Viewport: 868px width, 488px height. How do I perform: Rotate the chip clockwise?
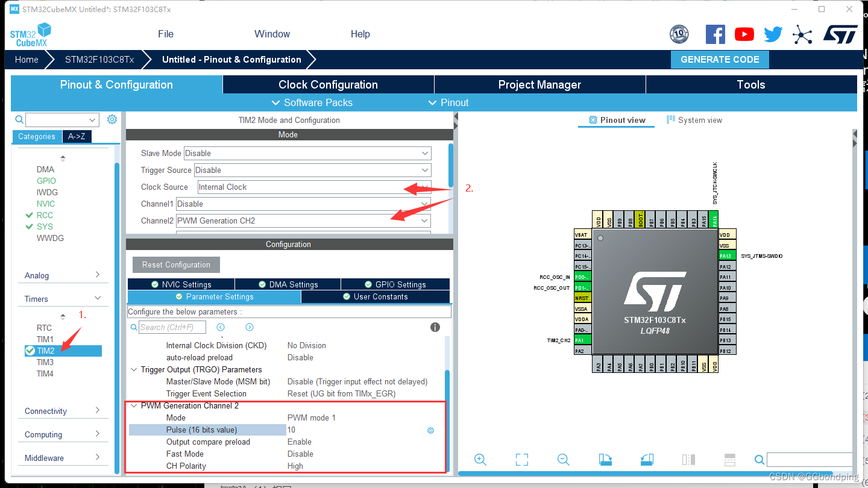(x=605, y=460)
